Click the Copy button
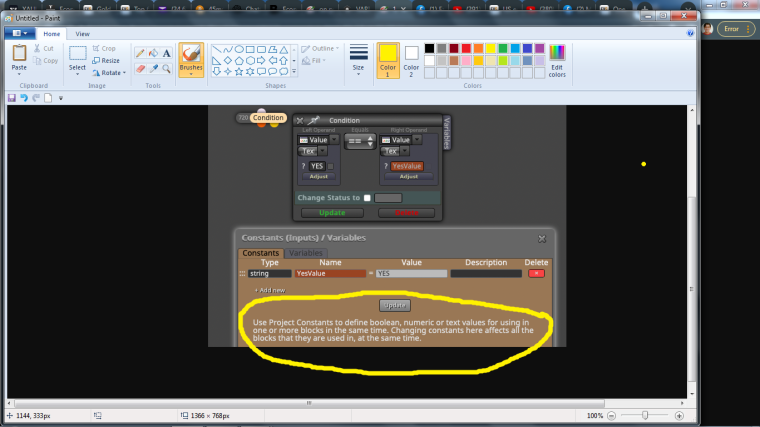The height and width of the screenshot is (427, 760). [x=46, y=61]
